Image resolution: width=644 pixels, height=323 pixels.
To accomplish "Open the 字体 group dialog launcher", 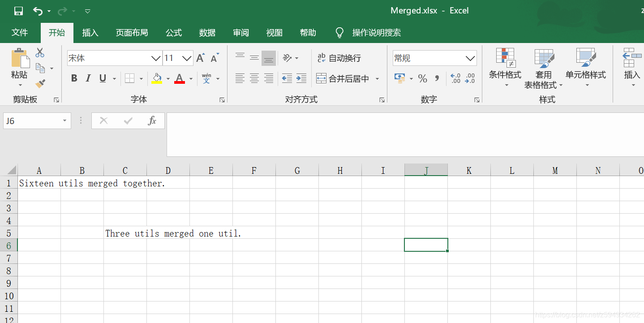I will click(x=222, y=100).
